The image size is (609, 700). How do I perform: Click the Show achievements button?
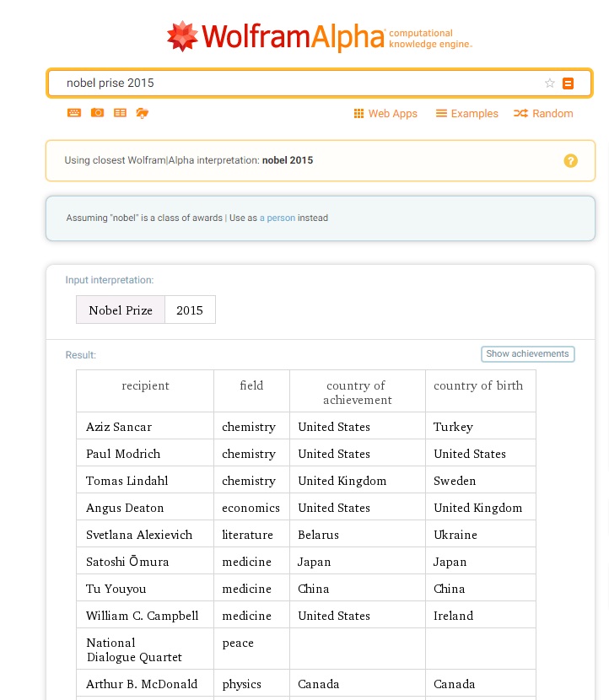(527, 354)
